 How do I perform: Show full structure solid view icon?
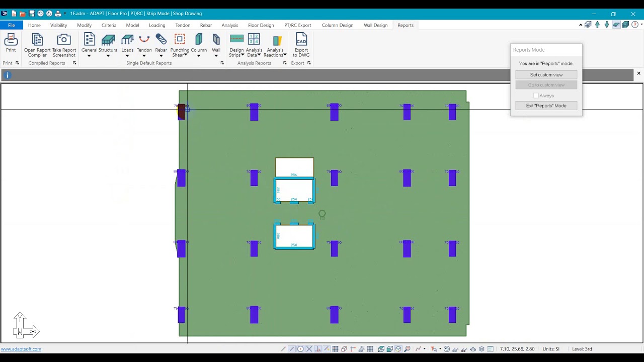click(626, 25)
